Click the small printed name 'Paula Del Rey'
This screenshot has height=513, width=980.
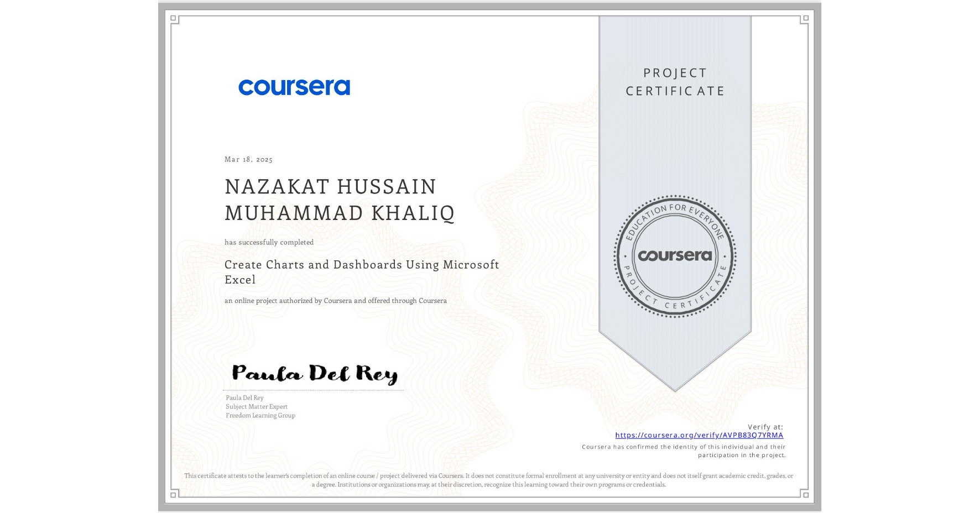click(244, 397)
